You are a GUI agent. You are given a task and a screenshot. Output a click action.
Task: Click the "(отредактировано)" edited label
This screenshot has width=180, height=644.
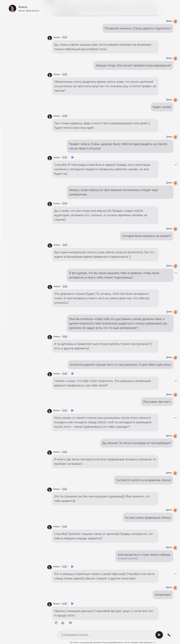pyautogui.click(x=128, y=558)
